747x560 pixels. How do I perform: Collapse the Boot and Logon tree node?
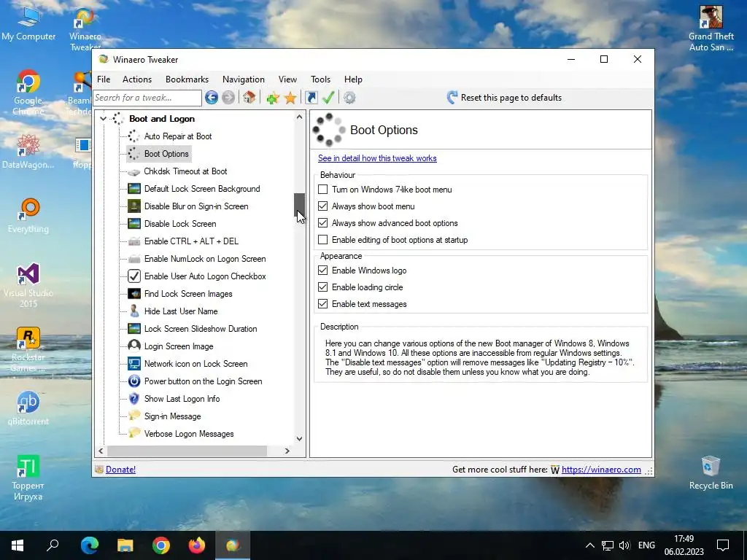pyautogui.click(x=104, y=119)
